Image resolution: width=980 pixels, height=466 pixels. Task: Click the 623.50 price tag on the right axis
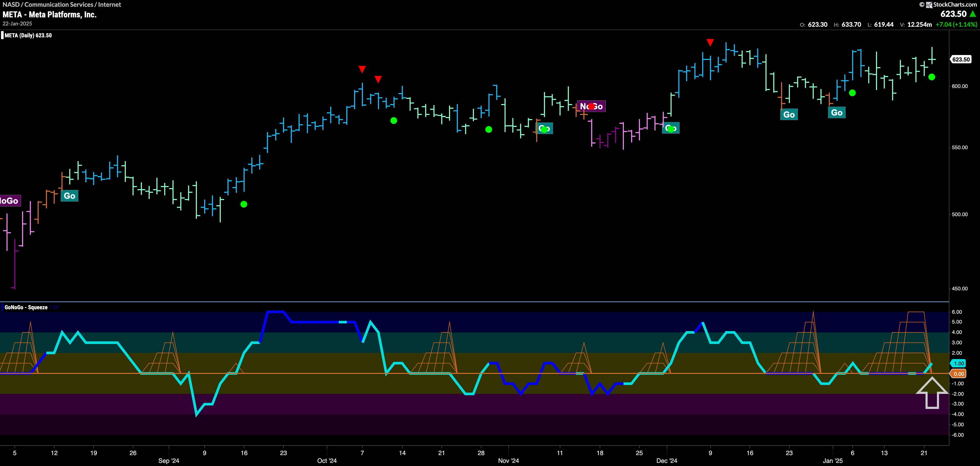click(961, 59)
